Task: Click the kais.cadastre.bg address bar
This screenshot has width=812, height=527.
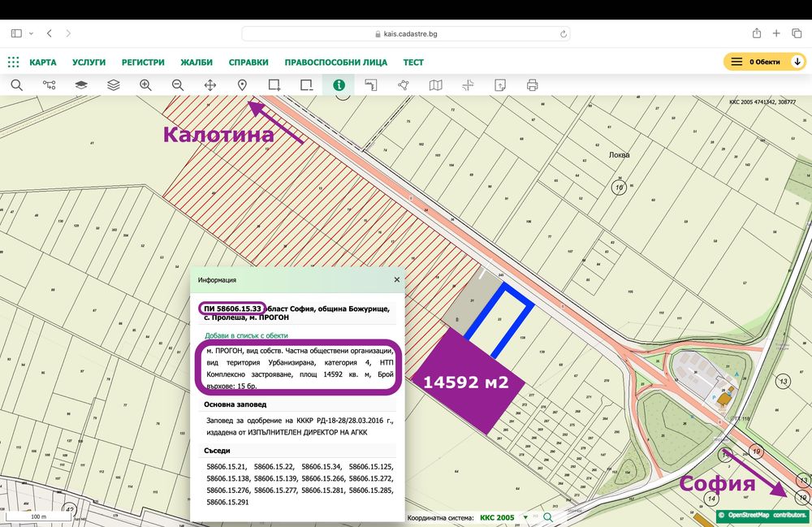Action: click(x=406, y=34)
